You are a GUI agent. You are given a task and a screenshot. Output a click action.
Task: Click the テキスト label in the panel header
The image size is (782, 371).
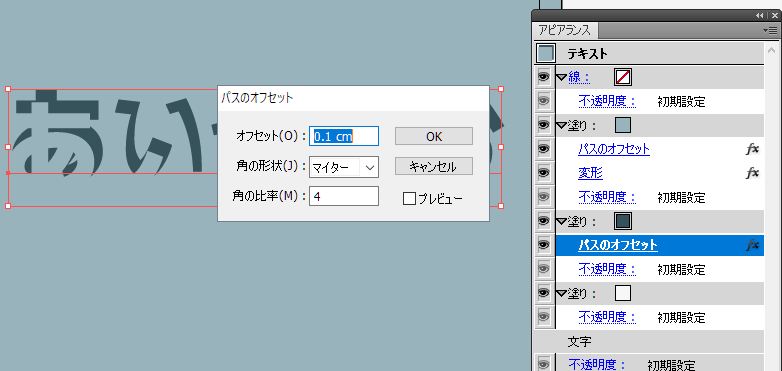point(587,53)
